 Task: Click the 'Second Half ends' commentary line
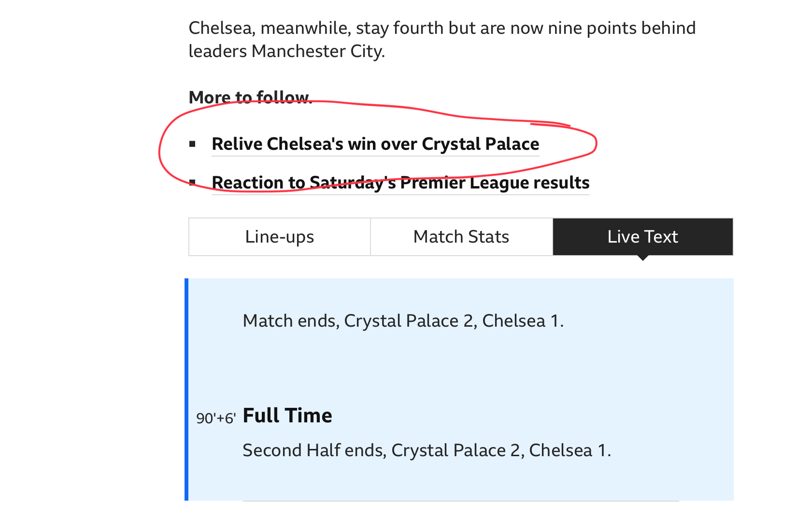pyautogui.click(x=427, y=450)
